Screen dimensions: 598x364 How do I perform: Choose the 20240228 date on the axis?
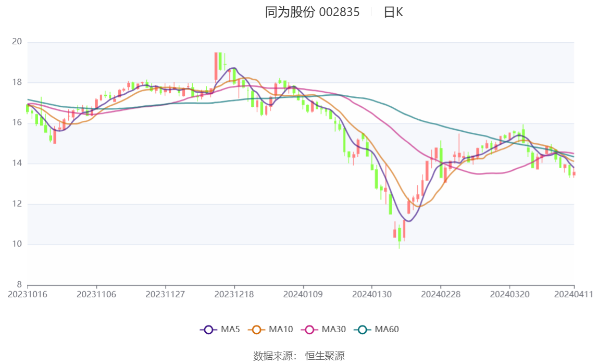point(441,294)
